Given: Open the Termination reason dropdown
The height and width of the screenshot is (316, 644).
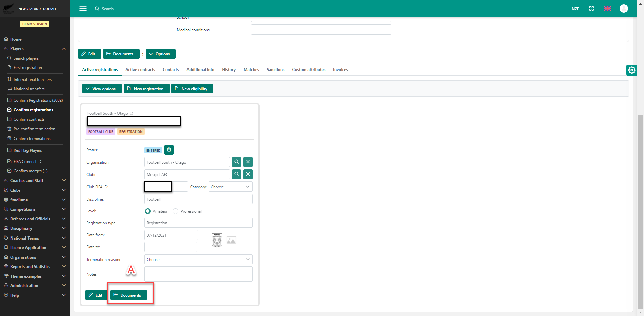Looking at the screenshot, I should click(198, 260).
